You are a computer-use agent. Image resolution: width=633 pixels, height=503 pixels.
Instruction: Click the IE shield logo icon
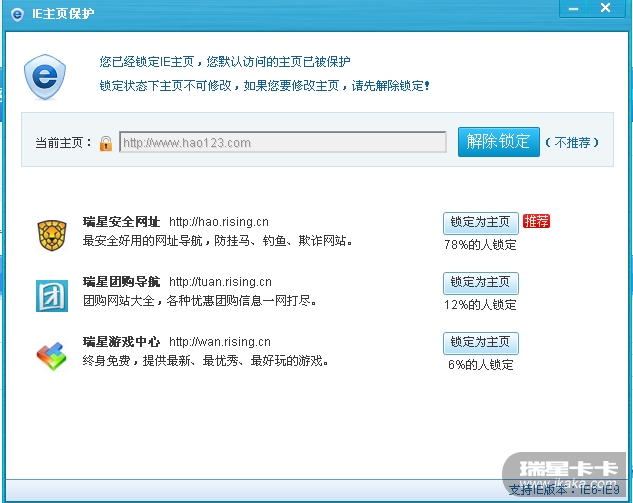pos(45,77)
